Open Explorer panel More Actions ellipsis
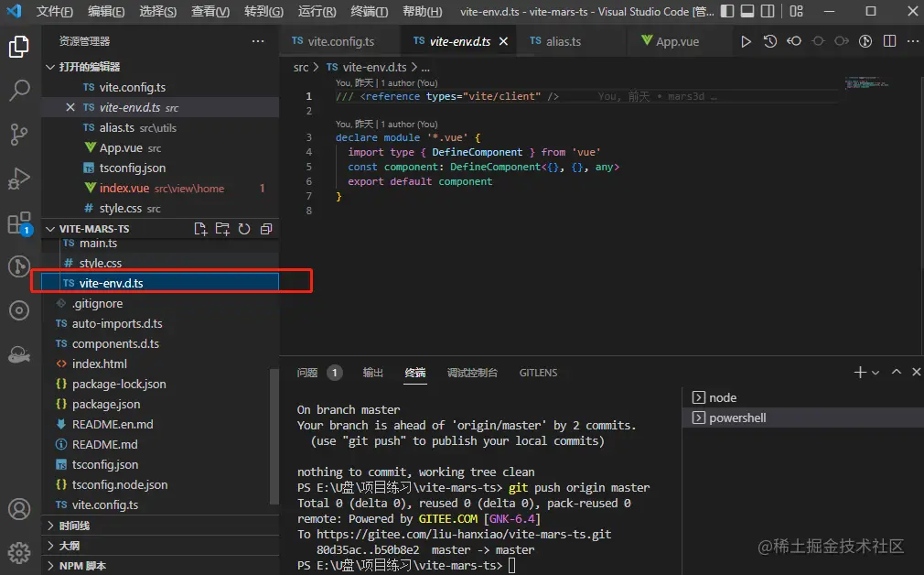 258,41
